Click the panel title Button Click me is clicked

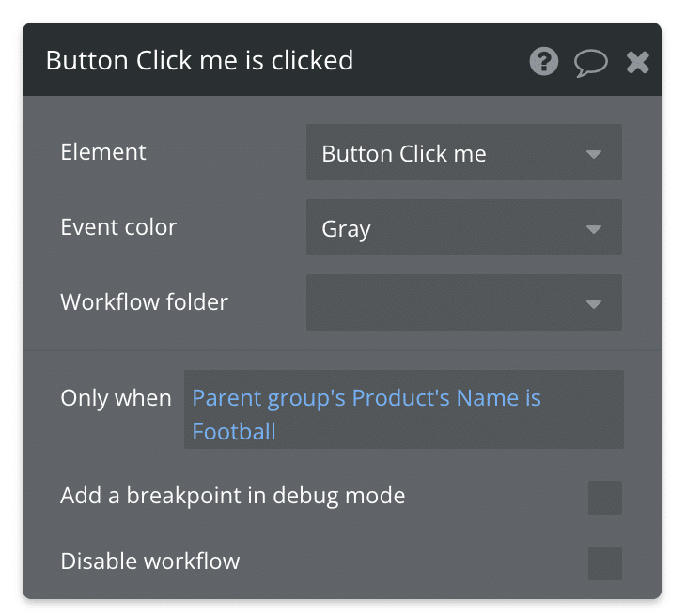coord(199,61)
